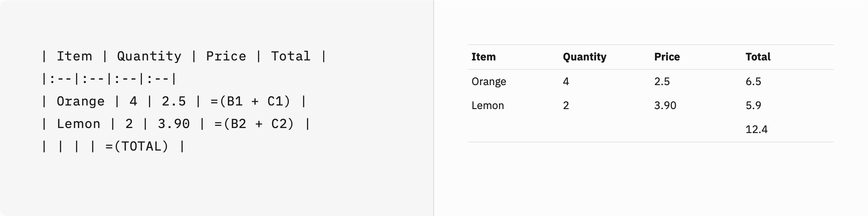Click the Total column header in preview
868x216 pixels.
coord(758,57)
